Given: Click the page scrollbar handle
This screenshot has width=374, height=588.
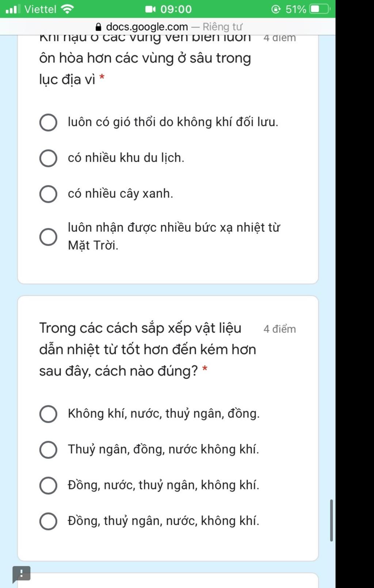Looking at the screenshot, I should tap(331, 520).
